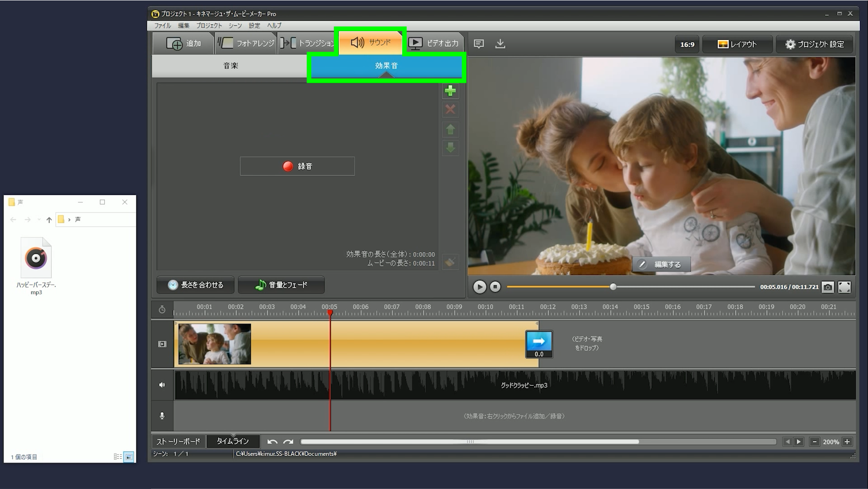Toggle the 16:9 aspect ratio button

[x=687, y=44]
